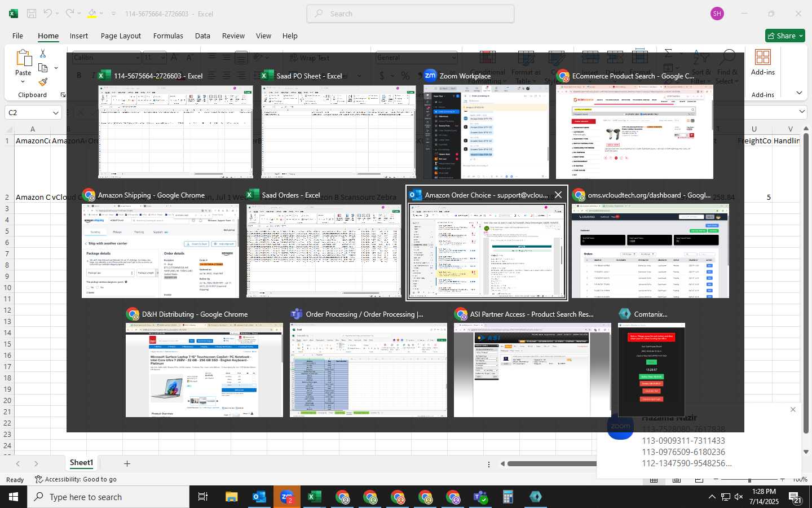Collapse the ribbon with the chevron
The image size is (812, 508).
(x=799, y=93)
